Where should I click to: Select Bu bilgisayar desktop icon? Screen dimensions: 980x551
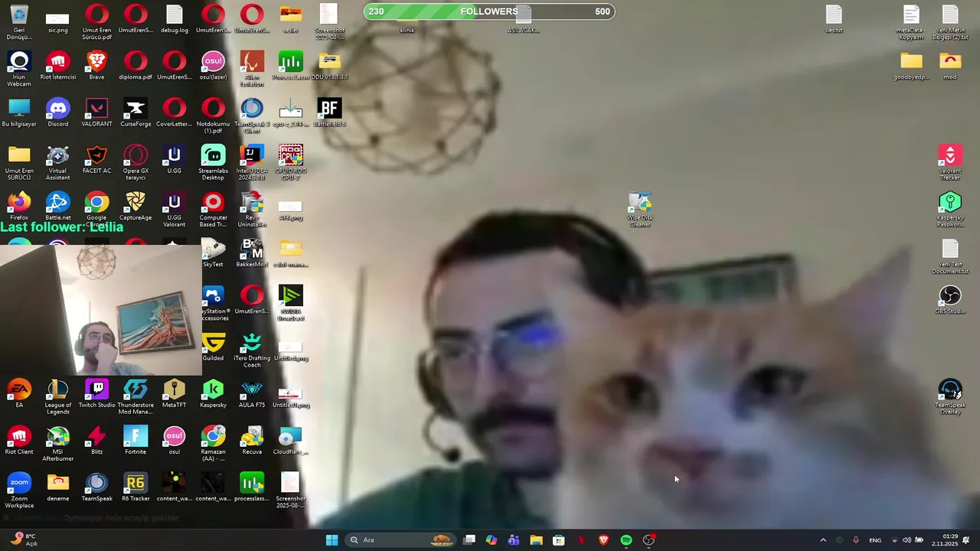pyautogui.click(x=19, y=112)
